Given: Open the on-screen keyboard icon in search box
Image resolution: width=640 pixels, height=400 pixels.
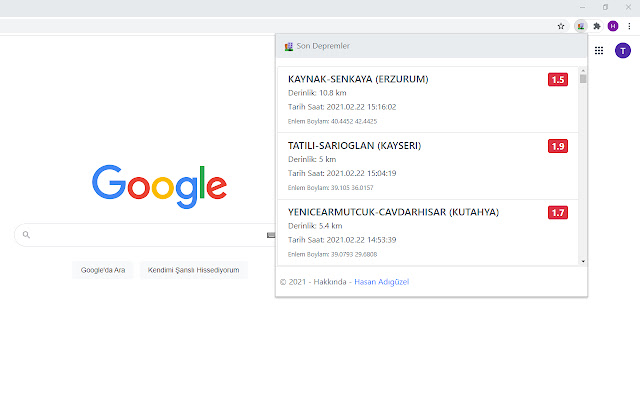Looking at the screenshot, I should (271, 235).
